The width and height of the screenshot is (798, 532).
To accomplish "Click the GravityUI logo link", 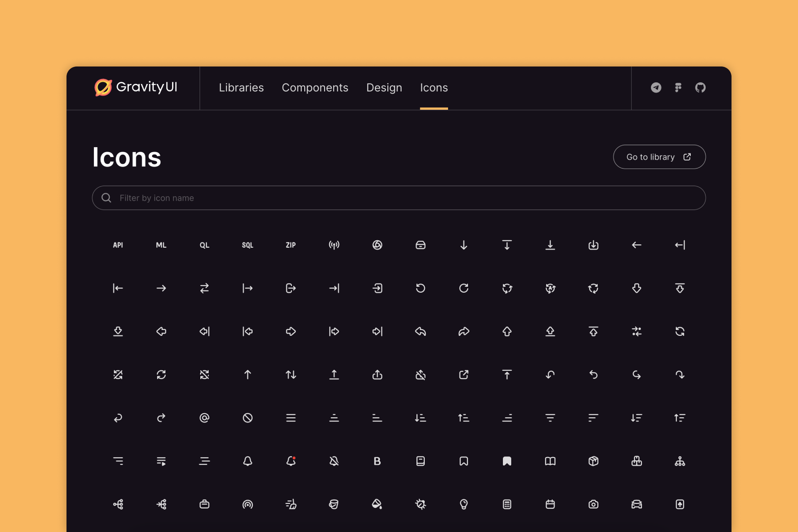I will point(136,87).
